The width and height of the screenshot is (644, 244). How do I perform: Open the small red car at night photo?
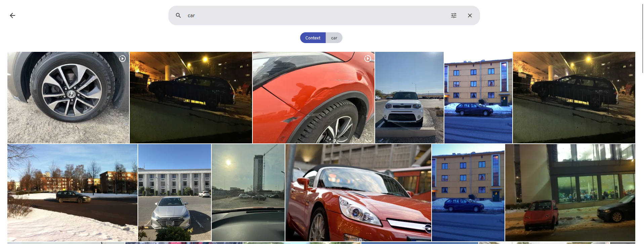pos(570,193)
